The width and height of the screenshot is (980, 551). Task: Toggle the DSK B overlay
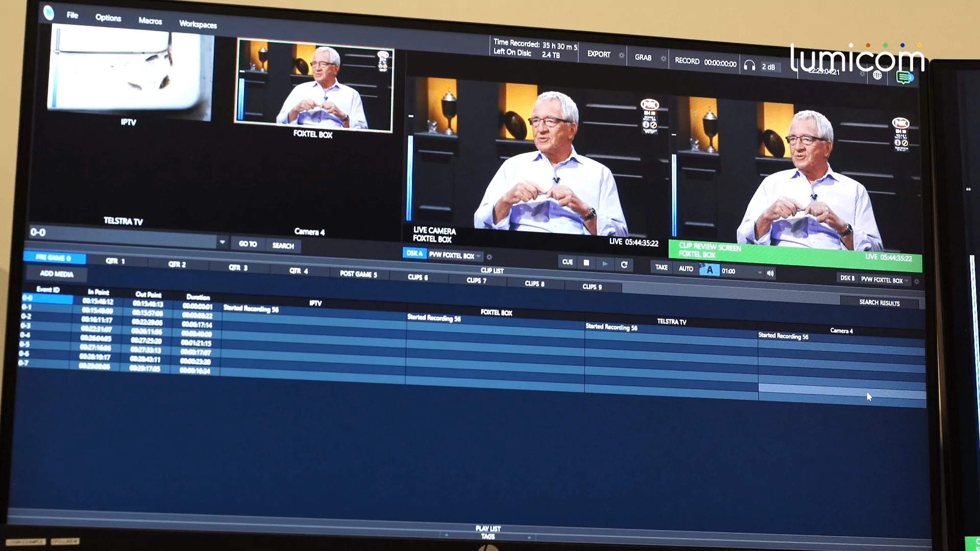pyautogui.click(x=847, y=278)
